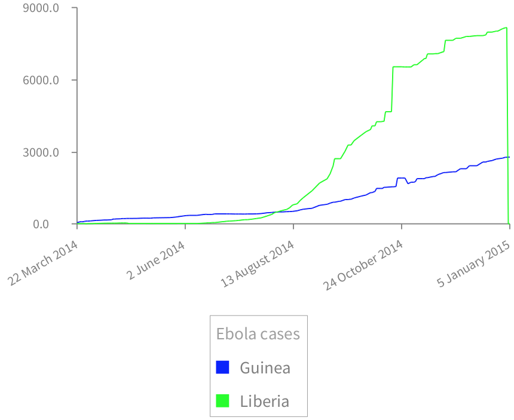Click the peak of the green Liberia line

(x=506, y=27)
